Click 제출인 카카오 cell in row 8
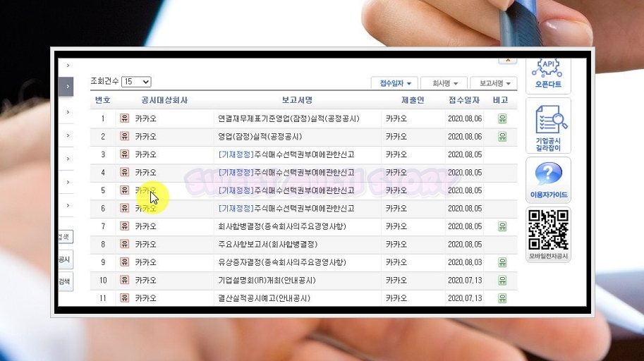 click(x=396, y=245)
